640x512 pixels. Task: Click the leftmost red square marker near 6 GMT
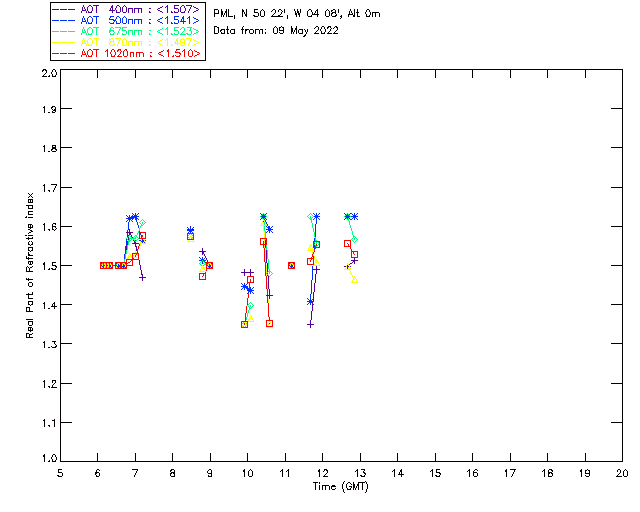[x=103, y=265]
